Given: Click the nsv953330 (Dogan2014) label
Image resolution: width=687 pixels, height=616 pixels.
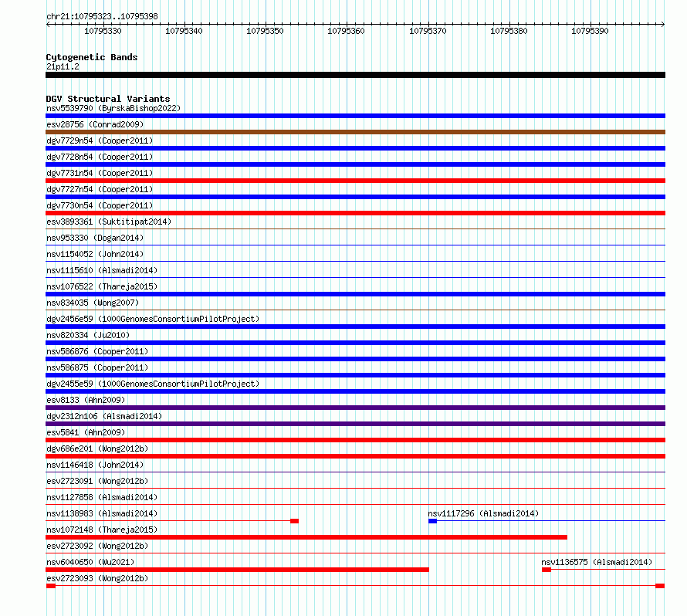Looking at the screenshot, I should [x=95, y=238].
